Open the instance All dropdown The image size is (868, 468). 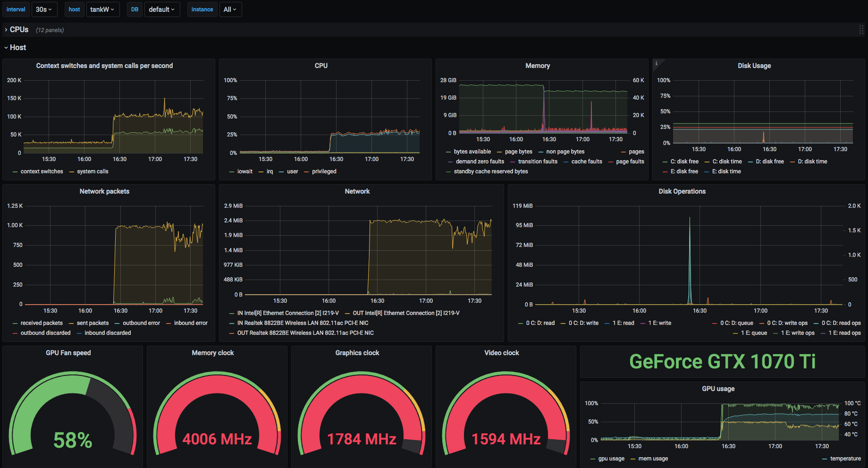click(230, 9)
